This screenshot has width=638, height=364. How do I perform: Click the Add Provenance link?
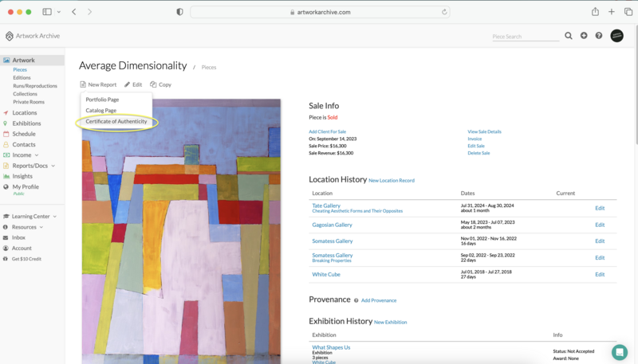coord(378,300)
